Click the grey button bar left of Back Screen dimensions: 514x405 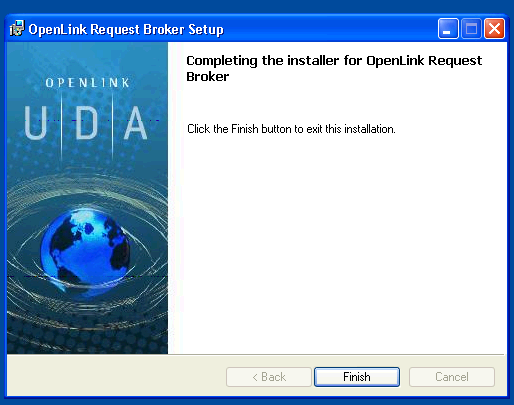[x=116, y=377]
